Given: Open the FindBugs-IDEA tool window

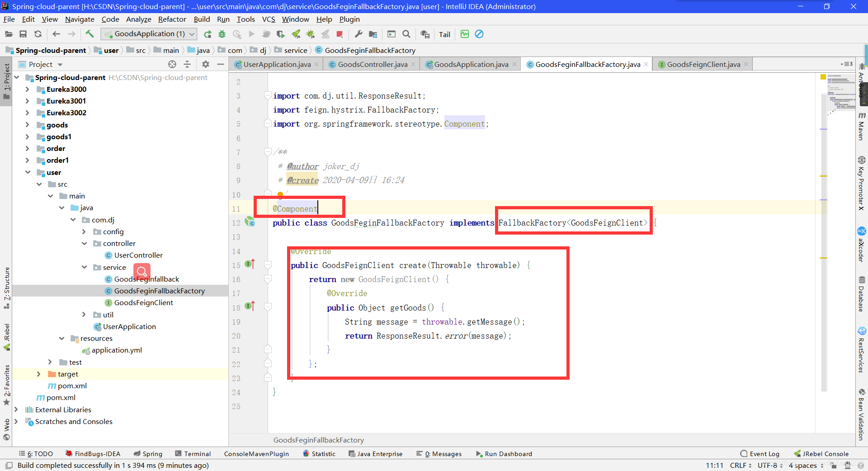Looking at the screenshot, I should [x=93, y=454].
